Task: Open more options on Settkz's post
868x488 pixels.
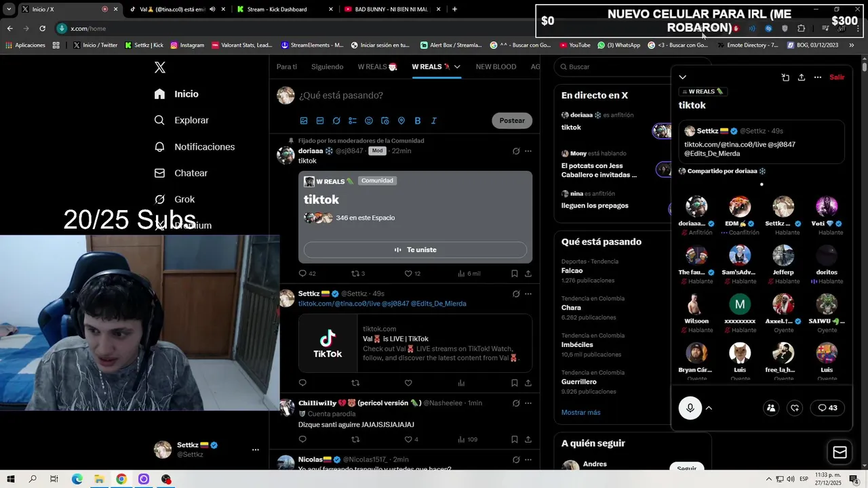Action: [x=528, y=294]
